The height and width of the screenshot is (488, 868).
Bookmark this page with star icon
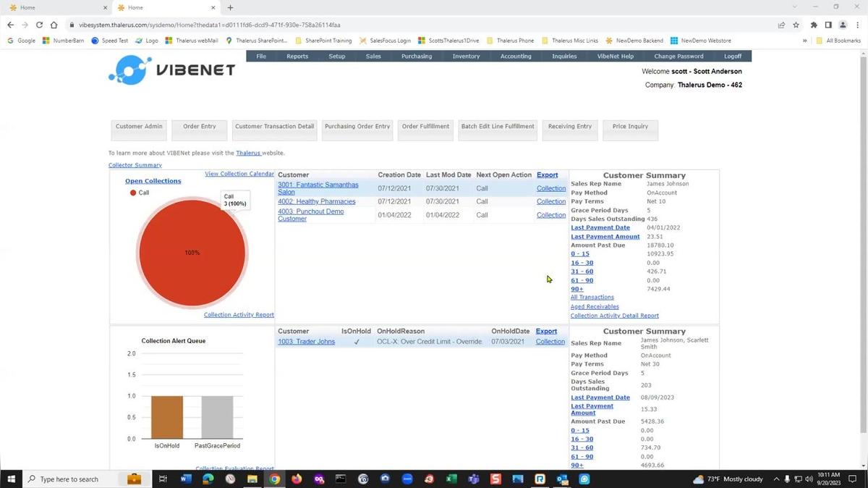(x=796, y=25)
